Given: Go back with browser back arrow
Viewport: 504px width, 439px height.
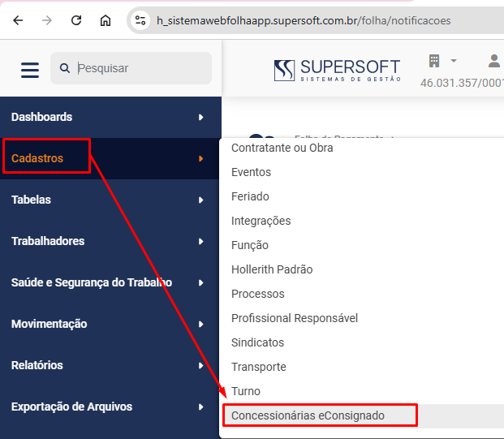Looking at the screenshot, I should coord(18,20).
